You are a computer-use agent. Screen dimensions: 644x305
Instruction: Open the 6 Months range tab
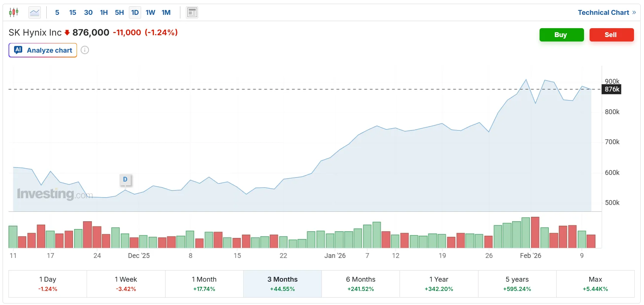click(361, 284)
